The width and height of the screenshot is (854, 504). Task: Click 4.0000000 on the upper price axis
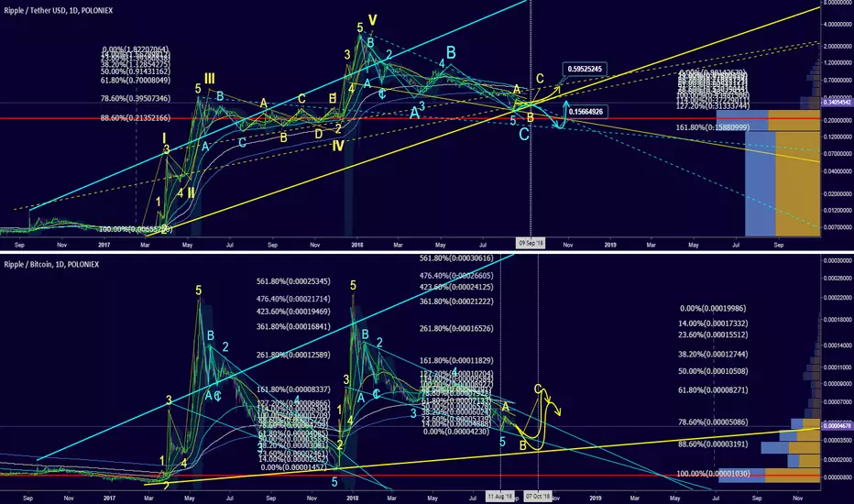tap(838, 24)
